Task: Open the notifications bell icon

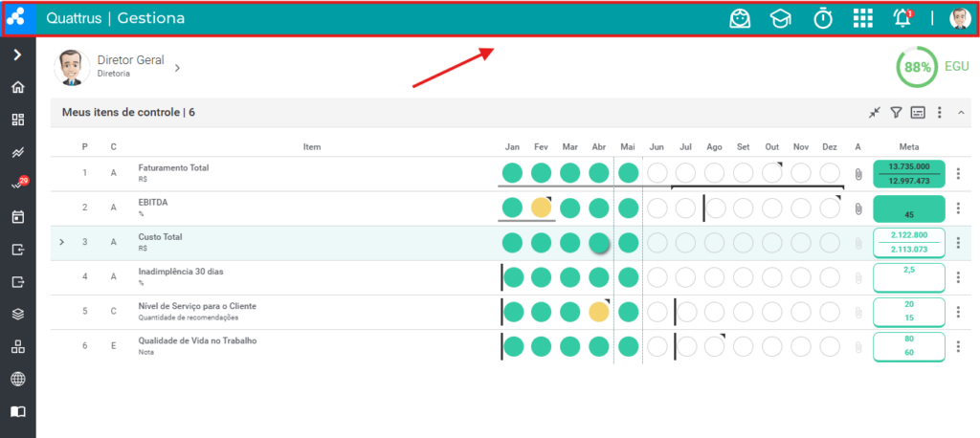Action: pos(902,19)
